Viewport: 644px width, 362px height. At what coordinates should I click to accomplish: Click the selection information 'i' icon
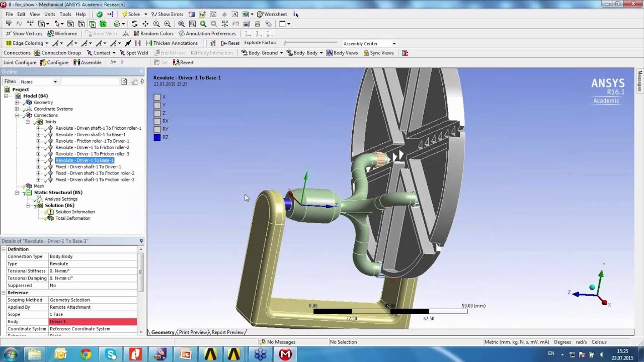296,14
